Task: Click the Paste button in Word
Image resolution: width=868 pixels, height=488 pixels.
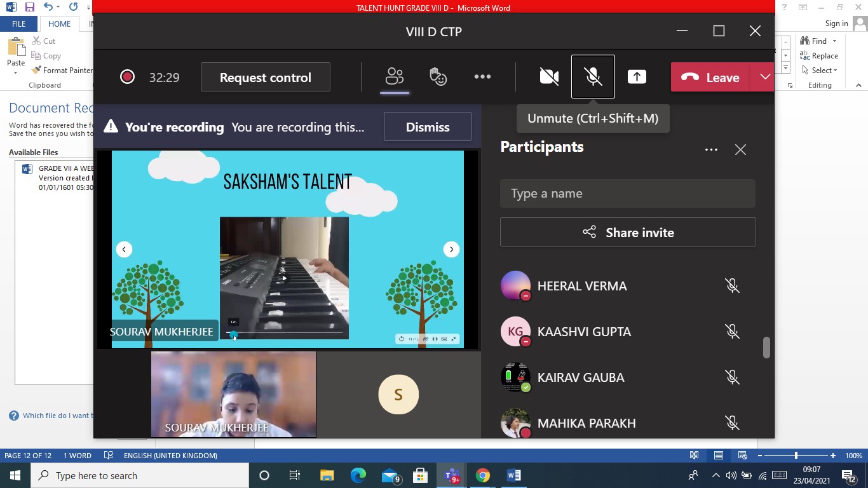Action: coord(16,56)
